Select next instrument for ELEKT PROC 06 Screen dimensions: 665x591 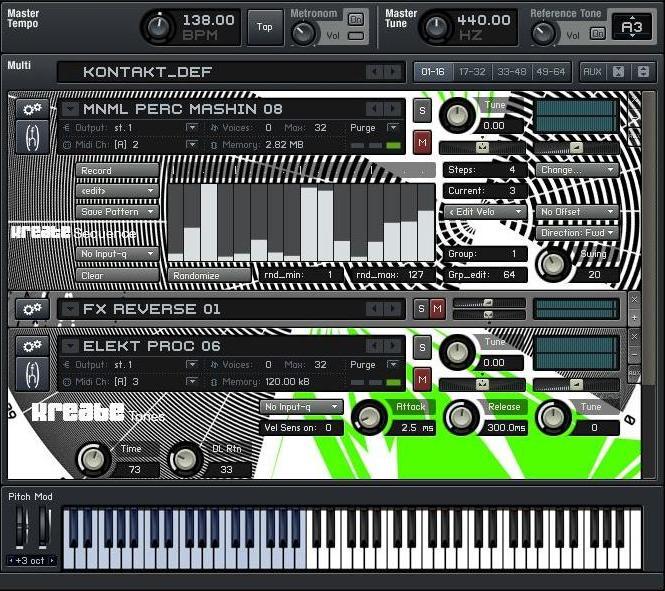point(392,346)
